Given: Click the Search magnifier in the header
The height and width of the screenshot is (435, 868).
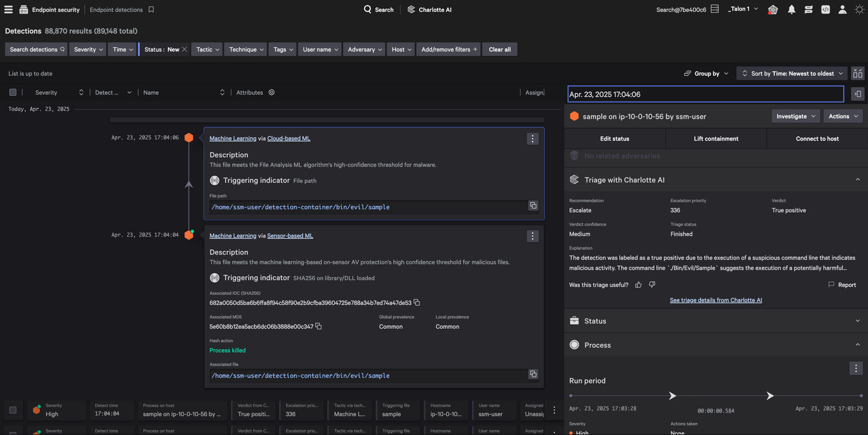Looking at the screenshot, I should point(367,9).
